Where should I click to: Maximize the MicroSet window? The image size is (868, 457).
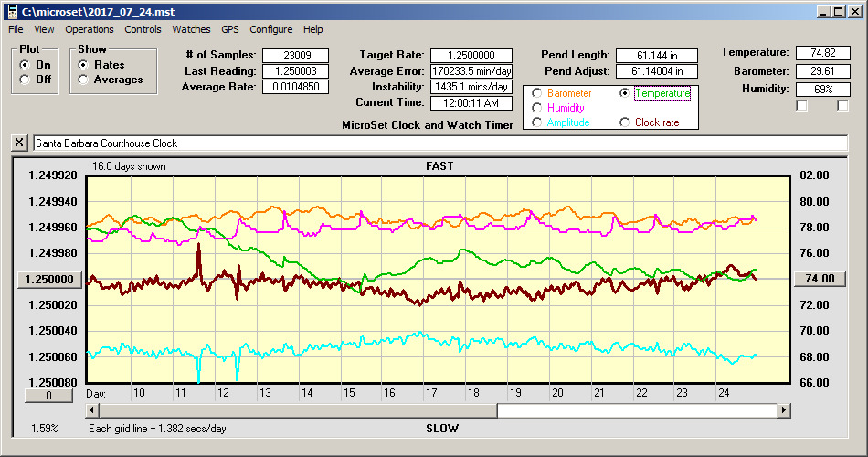838,12
